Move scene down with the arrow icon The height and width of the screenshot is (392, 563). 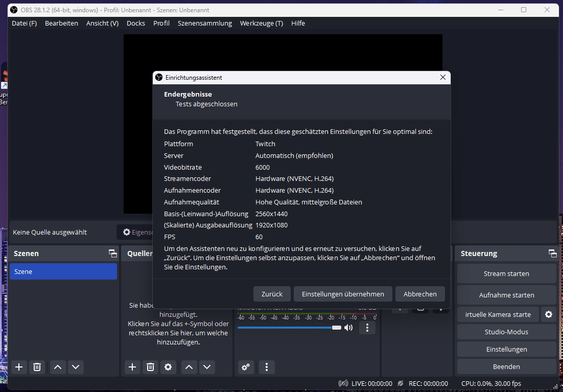pos(76,367)
